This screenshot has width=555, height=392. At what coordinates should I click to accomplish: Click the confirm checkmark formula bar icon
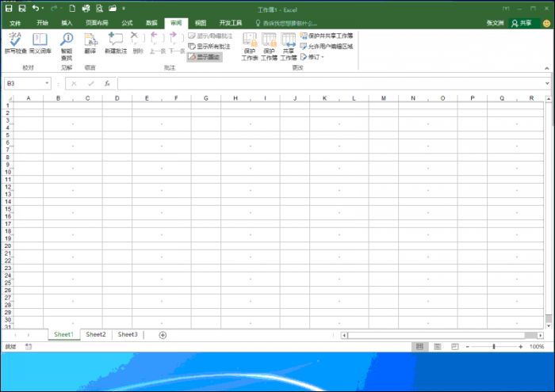[x=91, y=83]
